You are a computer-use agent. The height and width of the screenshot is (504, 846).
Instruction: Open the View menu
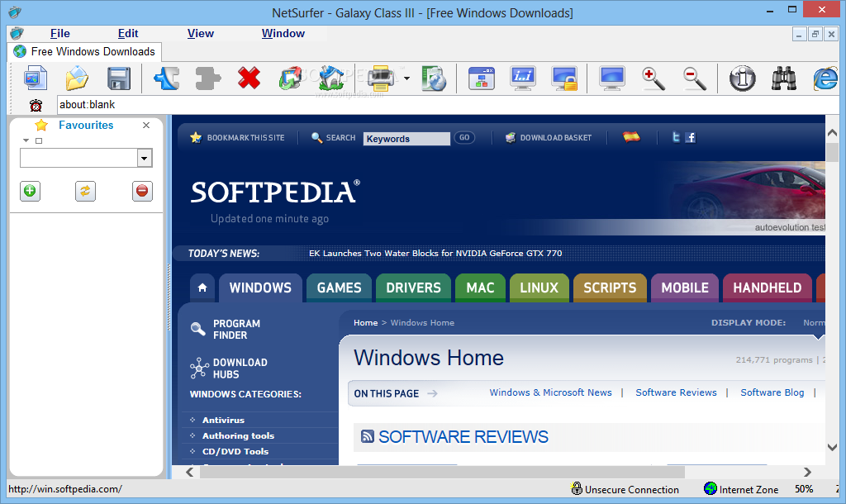[201, 33]
